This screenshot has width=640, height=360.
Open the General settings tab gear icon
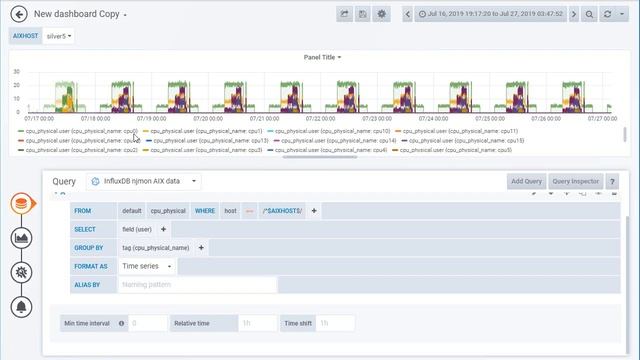pyautogui.click(x=21, y=272)
